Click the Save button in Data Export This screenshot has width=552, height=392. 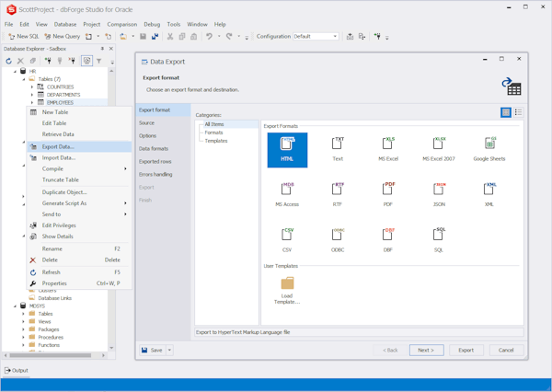click(153, 350)
